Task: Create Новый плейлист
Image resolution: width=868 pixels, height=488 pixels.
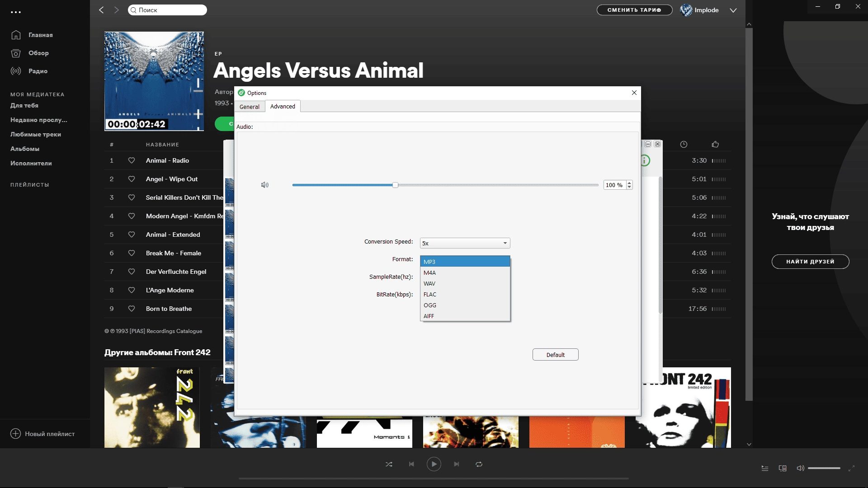Action: point(42,434)
